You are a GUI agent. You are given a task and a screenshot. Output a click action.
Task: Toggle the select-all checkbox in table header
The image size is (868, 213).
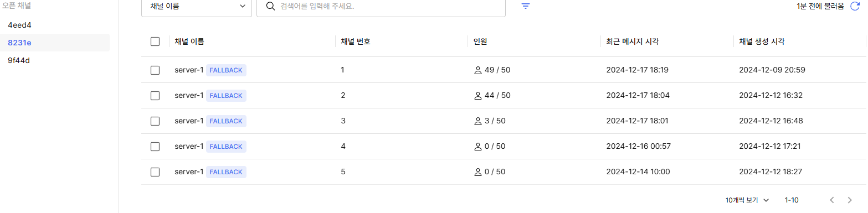click(155, 41)
